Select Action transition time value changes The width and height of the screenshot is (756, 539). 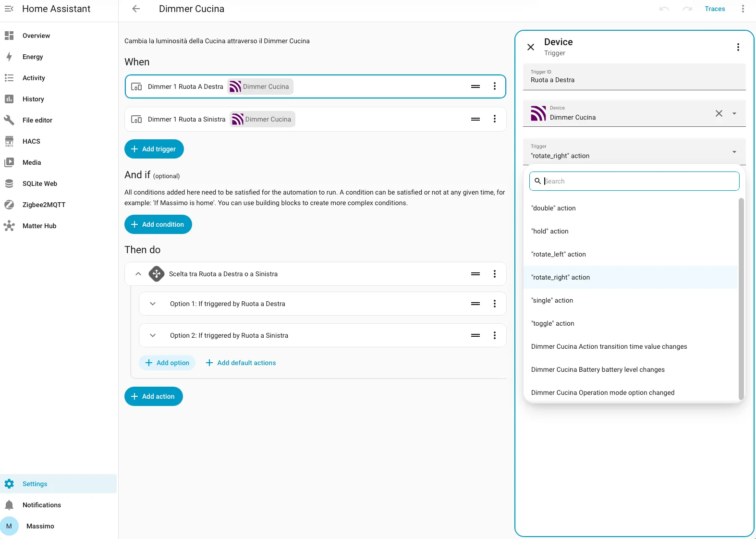pyautogui.click(x=631, y=346)
